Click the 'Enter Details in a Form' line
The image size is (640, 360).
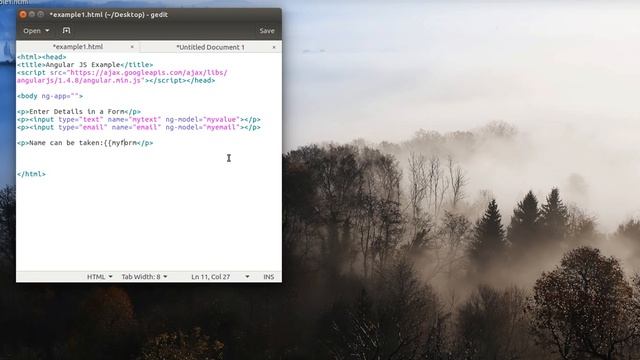79,111
